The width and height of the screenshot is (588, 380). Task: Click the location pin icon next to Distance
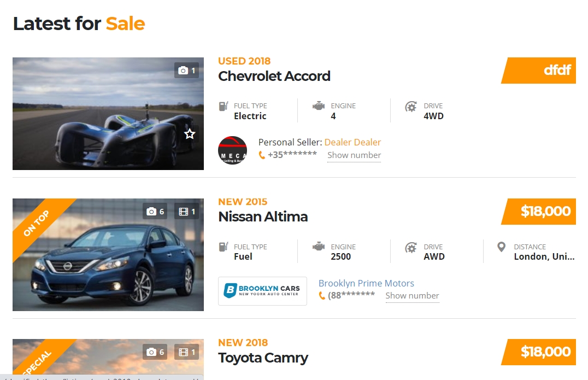click(x=501, y=247)
